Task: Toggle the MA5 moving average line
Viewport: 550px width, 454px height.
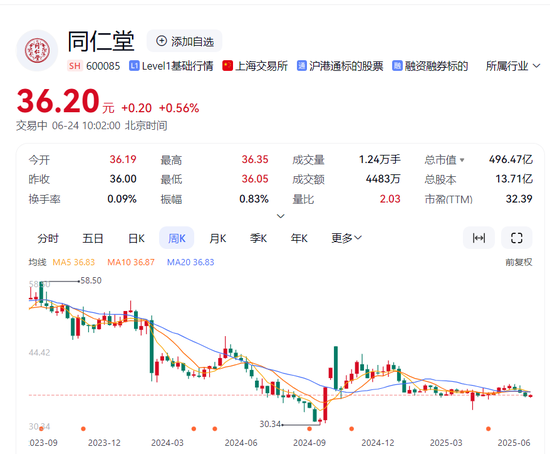Action: coord(74,262)
